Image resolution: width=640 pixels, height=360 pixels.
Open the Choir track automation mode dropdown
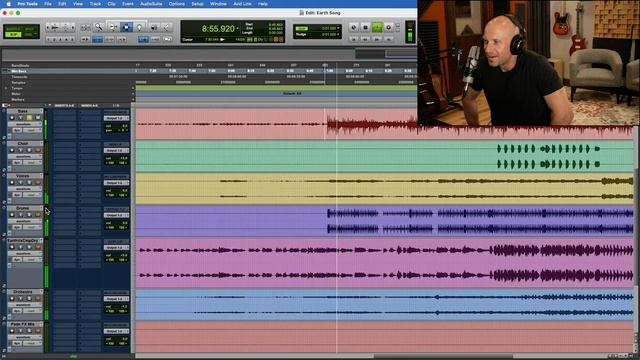point(32,163)
